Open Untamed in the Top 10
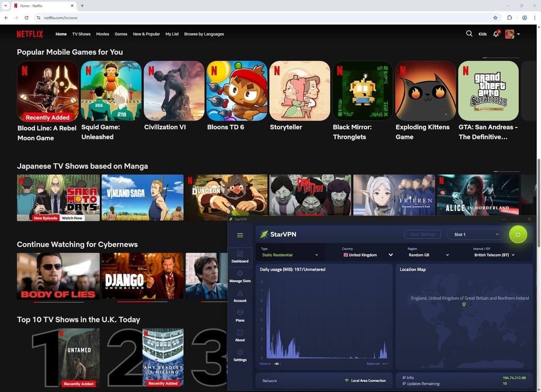This screenshot has width=541, height=392. (79, 358)
